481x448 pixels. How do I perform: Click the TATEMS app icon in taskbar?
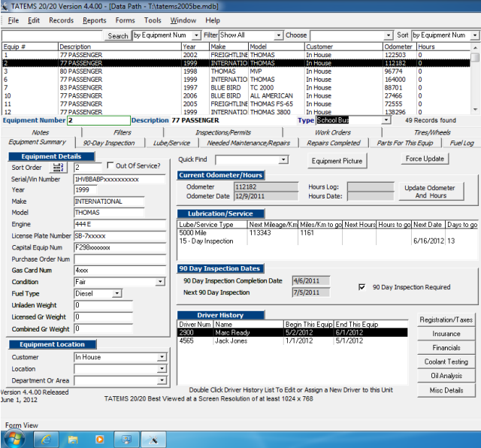pyautogui.click(x=155, y=437)
